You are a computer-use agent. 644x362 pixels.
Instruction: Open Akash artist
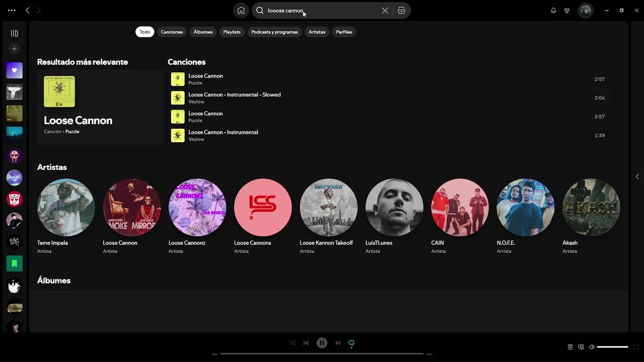tap(591, 215)
